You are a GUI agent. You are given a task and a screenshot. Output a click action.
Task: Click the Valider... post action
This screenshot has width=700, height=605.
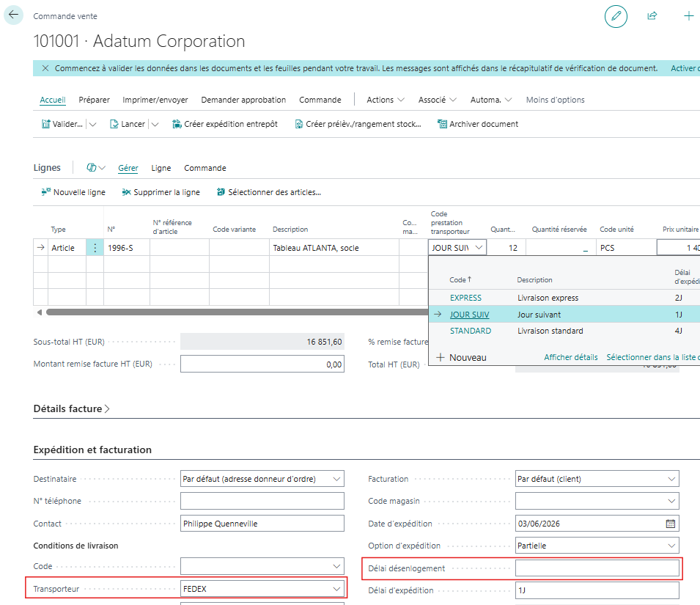(62, 124)
